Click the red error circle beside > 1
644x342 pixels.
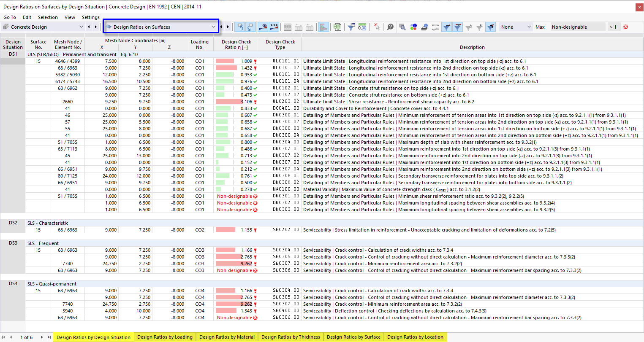click(625, 27)
